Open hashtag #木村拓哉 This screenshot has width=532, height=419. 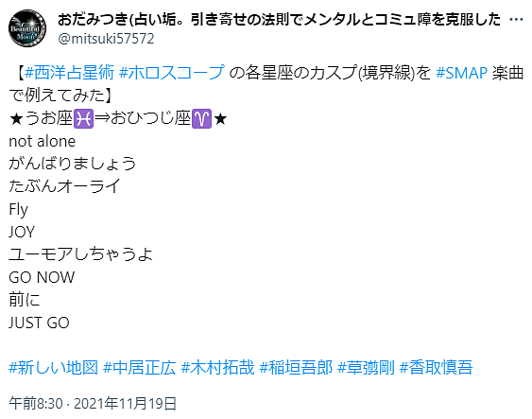pyautogui.click(x=218, y=367)
